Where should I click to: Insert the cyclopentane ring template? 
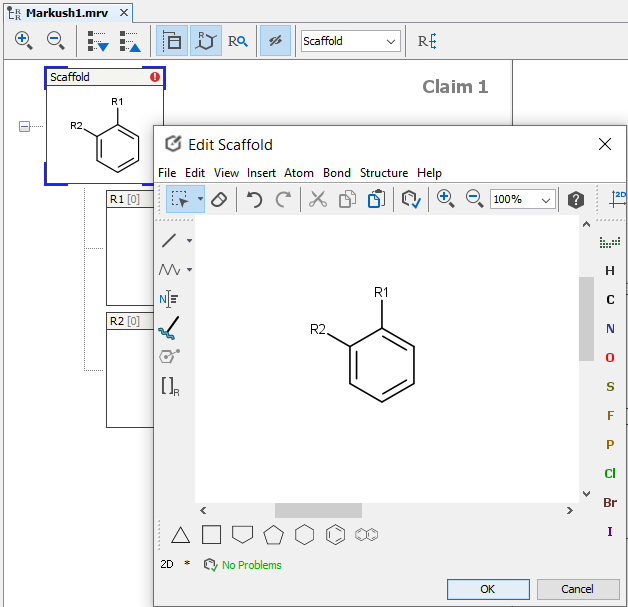click(x=273, y=535)
